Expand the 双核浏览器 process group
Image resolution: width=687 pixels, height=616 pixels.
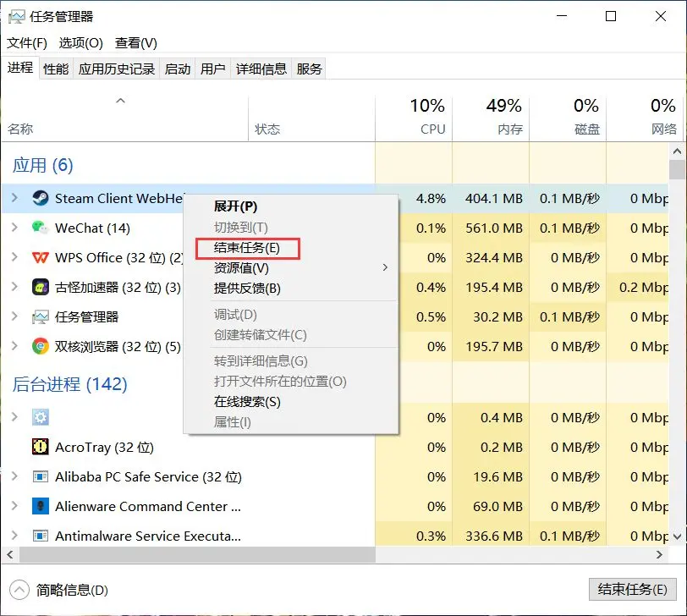point(14,346)
